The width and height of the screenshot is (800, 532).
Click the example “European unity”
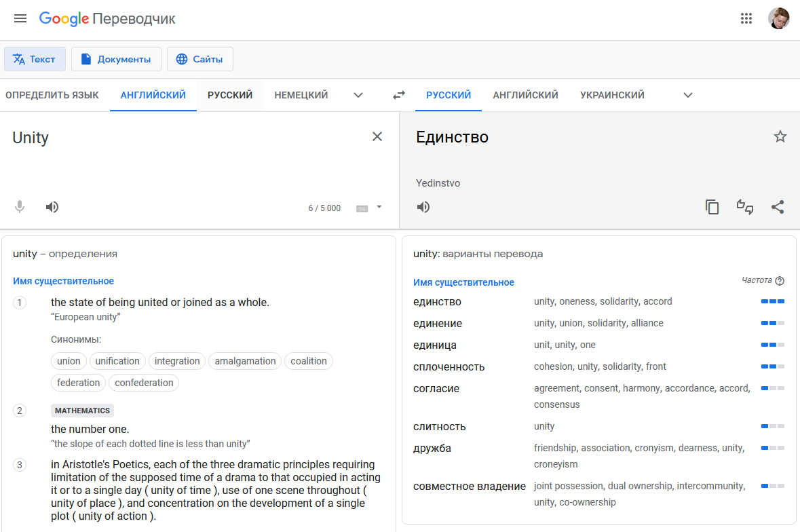[85, 318]
